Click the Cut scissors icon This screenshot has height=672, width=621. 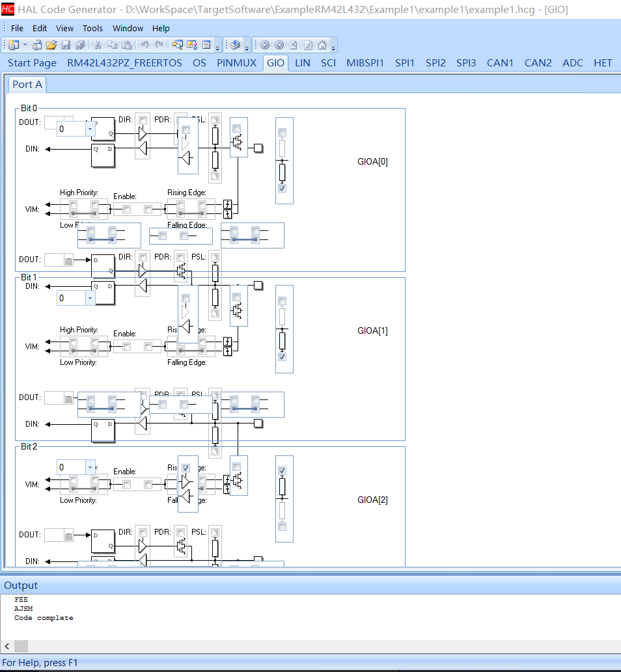98,45
